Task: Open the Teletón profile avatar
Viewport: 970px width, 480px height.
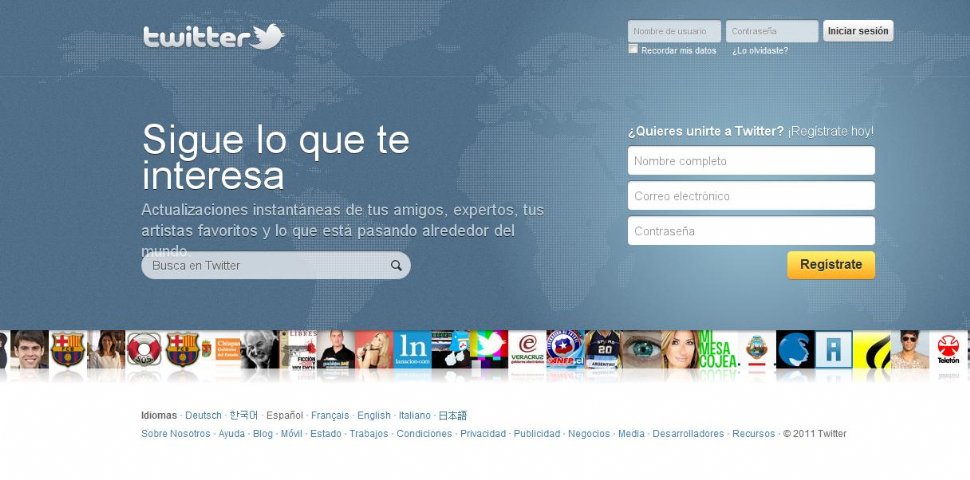Action: click(948, 350)
